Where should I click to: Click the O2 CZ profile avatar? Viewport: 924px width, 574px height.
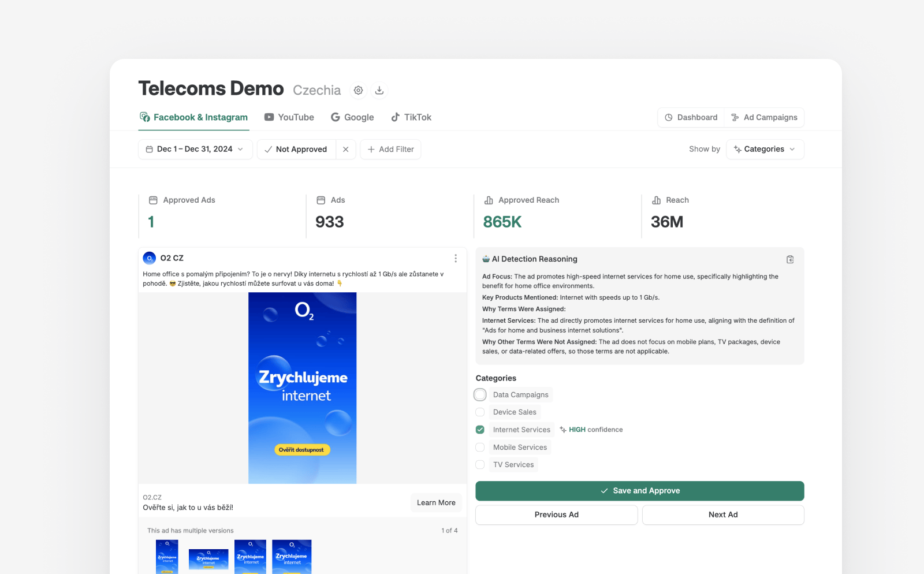(x=150, y=258)
